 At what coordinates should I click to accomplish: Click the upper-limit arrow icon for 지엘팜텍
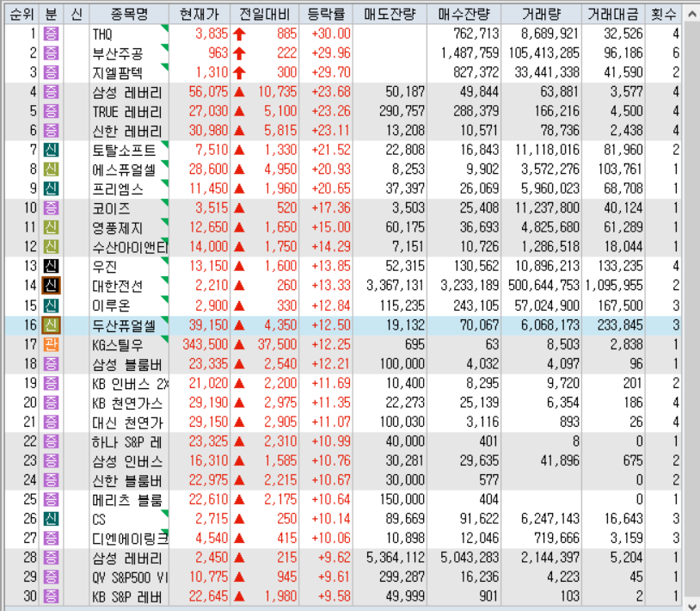tap(239, 73)
